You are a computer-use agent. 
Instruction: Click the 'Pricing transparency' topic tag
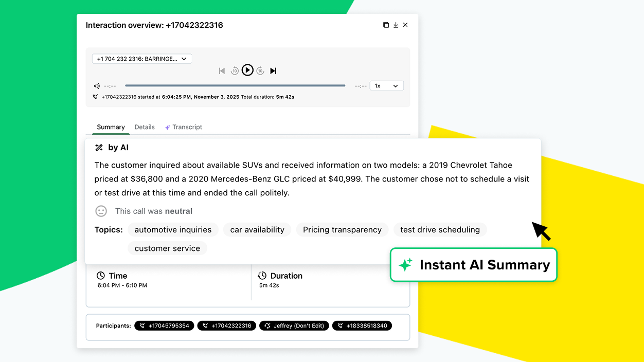(x=342, y=230)
